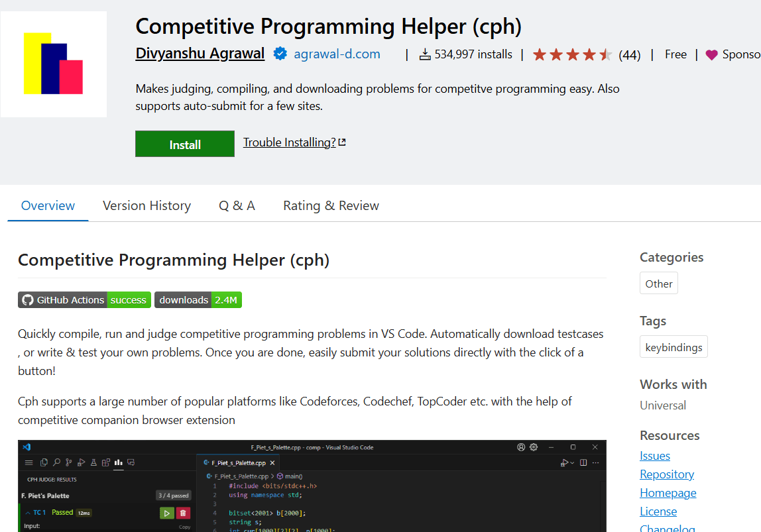Click the cph extension logo image

54,64
